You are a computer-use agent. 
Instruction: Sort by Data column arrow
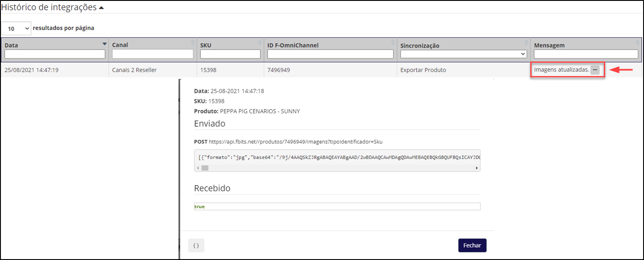(105, 44)
